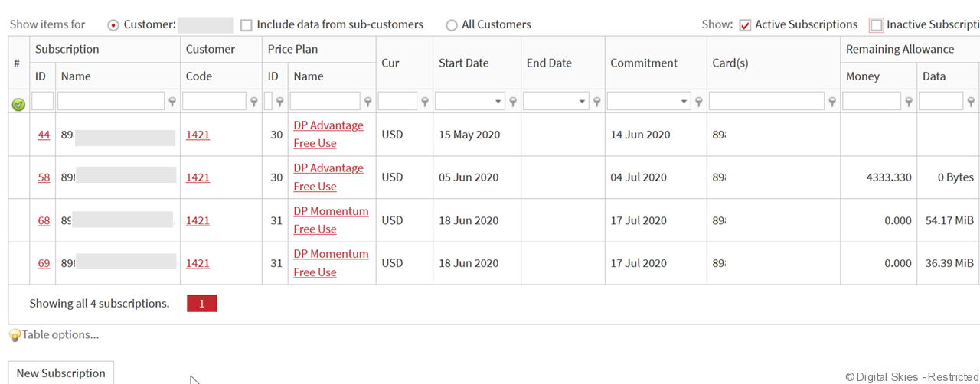The image size is (980, 384).
Task: Click the New Subscription button
Action: pyautogui.click(x=61, y=373)
